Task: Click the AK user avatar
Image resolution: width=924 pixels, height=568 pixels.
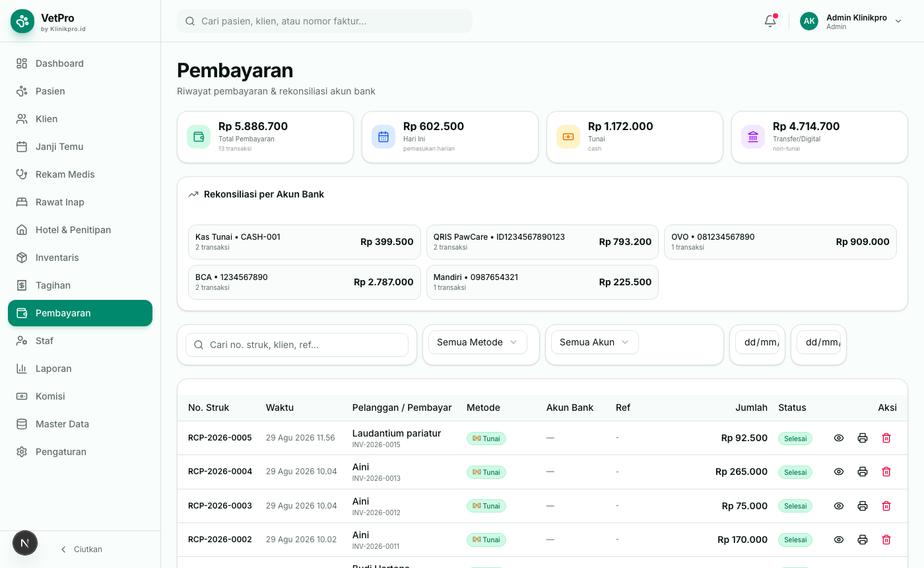Action: tap(809, 21)
